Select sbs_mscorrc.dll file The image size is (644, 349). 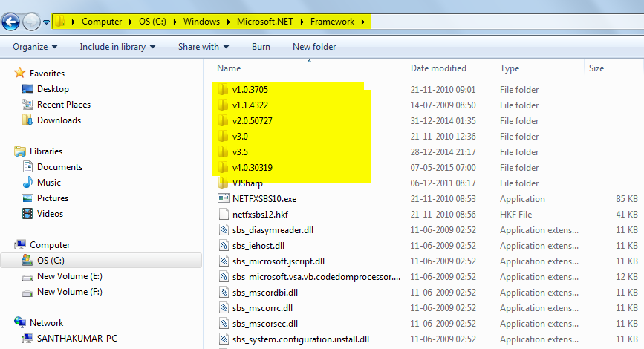coord(262,308)
